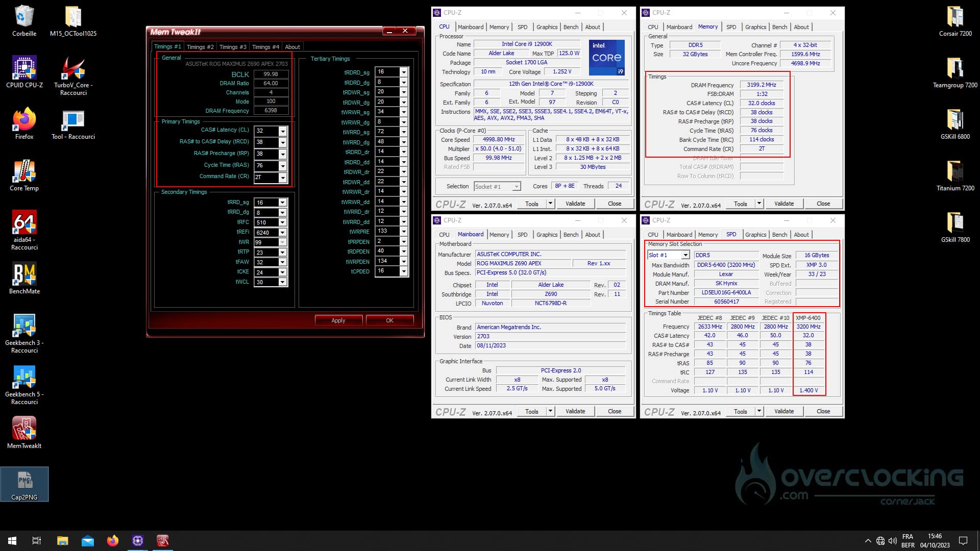This screenshot has height=551, width=980.
Task: Open the GSkill 6800 folder
Action: click(x=955, y=124)
